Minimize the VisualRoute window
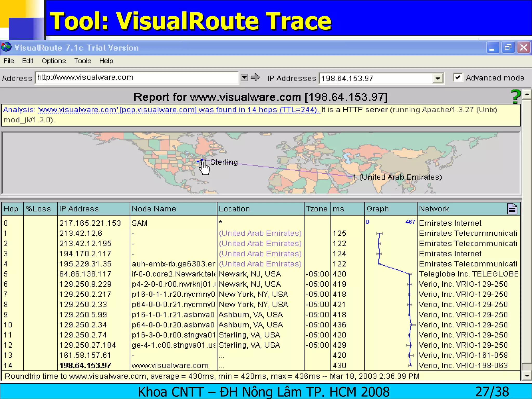The image size is (532, 399). click(492, 48)
